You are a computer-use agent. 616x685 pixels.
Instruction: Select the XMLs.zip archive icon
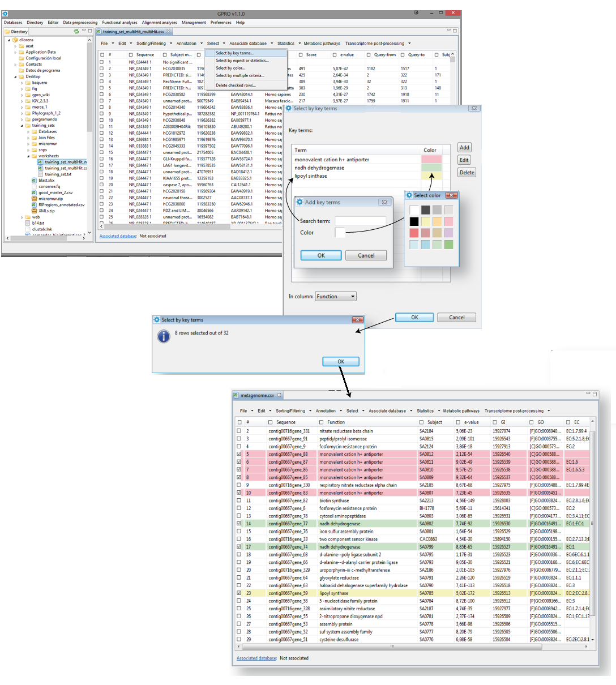34,211
